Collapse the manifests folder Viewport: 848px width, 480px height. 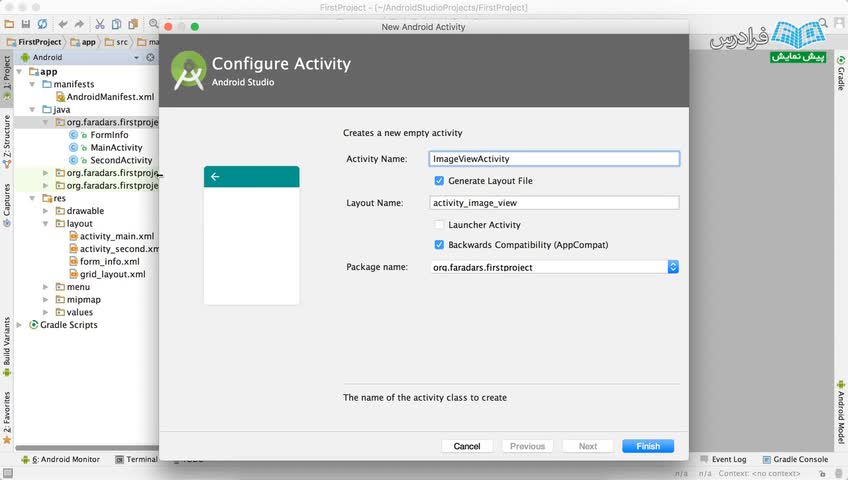pos(32,84)
